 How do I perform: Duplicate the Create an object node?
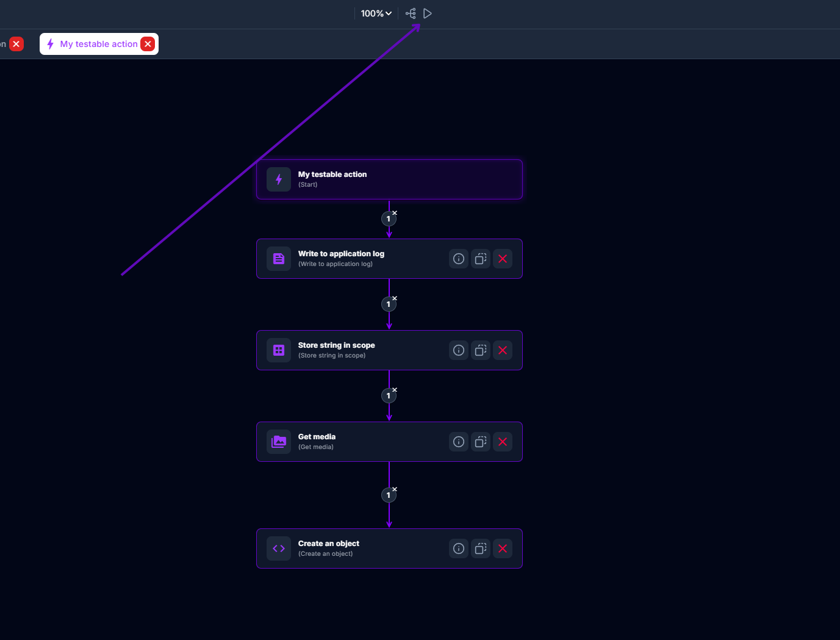481,548
